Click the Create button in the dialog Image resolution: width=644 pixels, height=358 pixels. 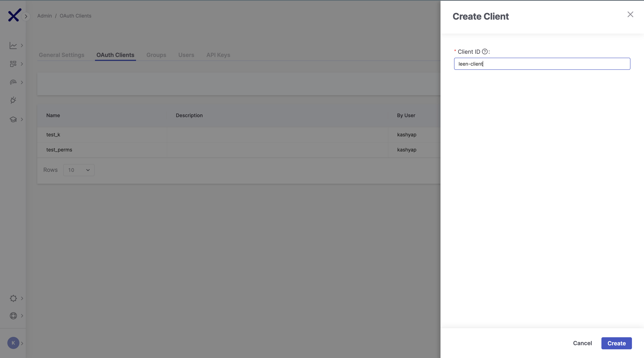click(616, 343)
